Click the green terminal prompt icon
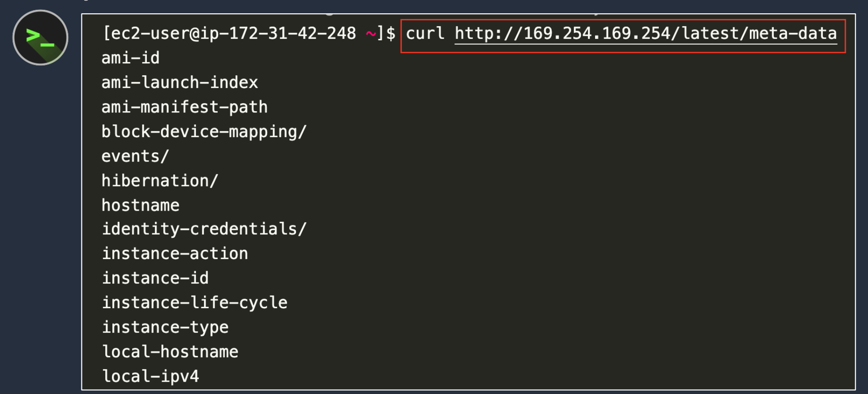This screenshot has width=868, height=394. 40,38
